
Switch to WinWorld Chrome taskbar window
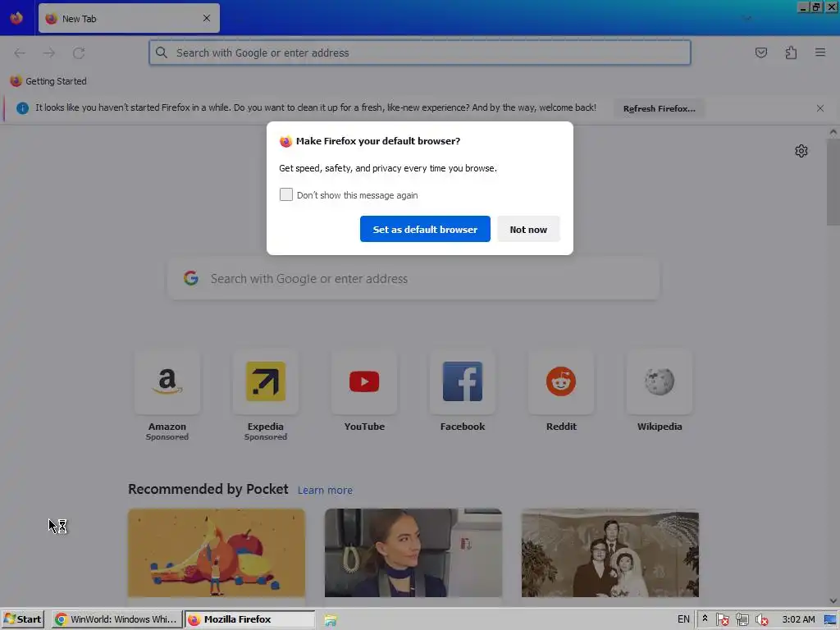116,619
